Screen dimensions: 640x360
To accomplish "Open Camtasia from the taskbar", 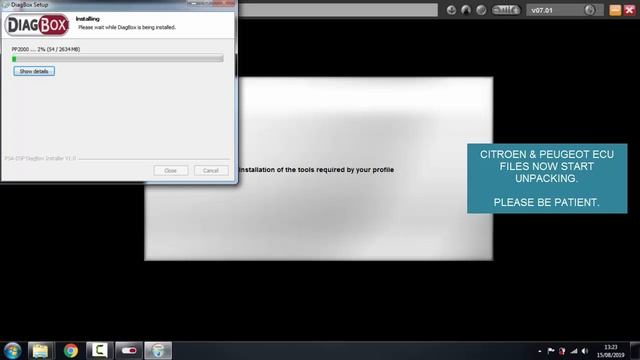I will pos(99,351).
